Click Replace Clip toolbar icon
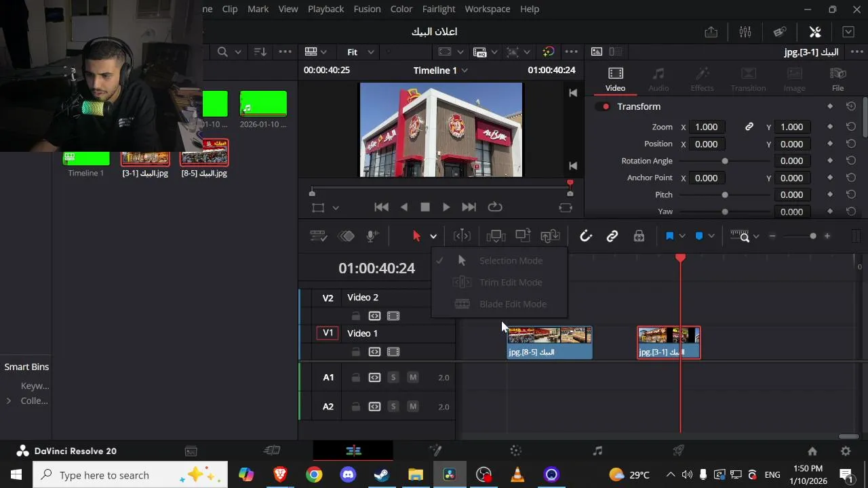Viewport: 868px width, 488px height. click(550, 236)
